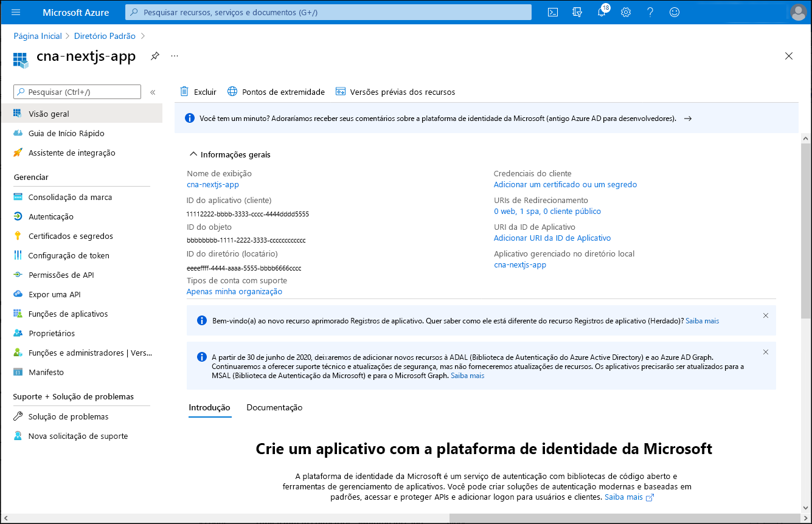
Task: Open Visão geral text label in sidebar
Action: coord(49,114)
